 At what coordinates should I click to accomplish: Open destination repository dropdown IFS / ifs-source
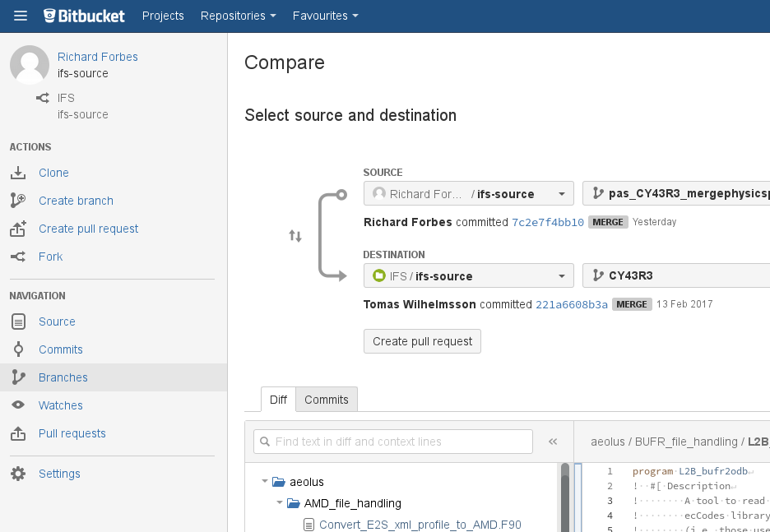click(x=468, y=275)
